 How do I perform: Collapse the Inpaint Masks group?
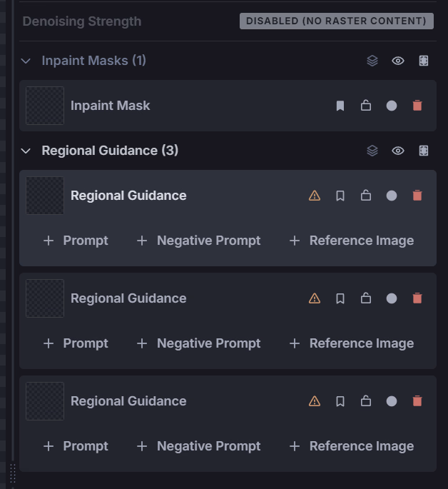coord(26,61)
